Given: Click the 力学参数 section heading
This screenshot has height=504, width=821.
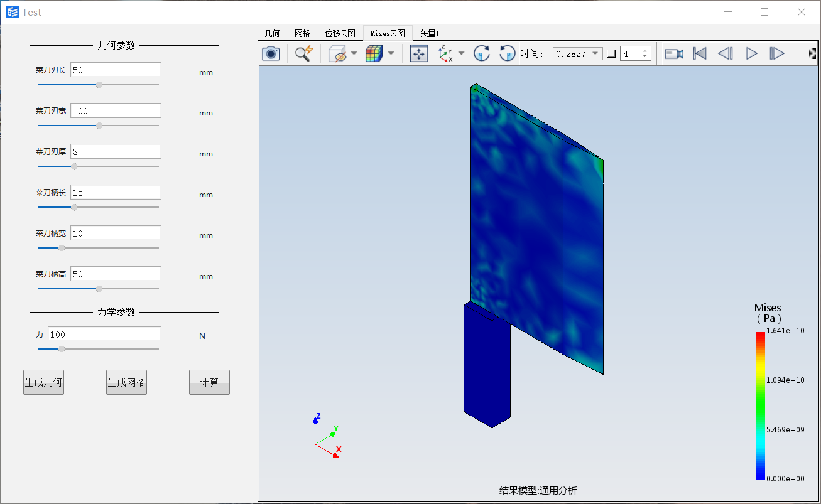Looking at the screenshot, I should pyautogui.click(x=117, y=312).
